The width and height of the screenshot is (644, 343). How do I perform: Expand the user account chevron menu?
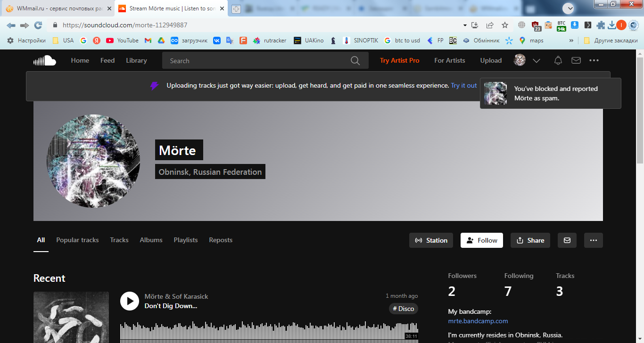(x=537, y=61)
